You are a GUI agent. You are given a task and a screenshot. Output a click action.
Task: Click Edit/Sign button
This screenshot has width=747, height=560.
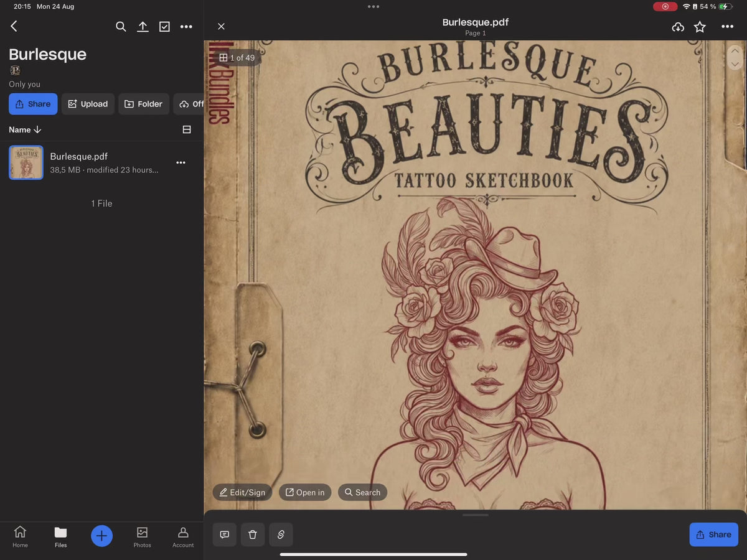242,492
